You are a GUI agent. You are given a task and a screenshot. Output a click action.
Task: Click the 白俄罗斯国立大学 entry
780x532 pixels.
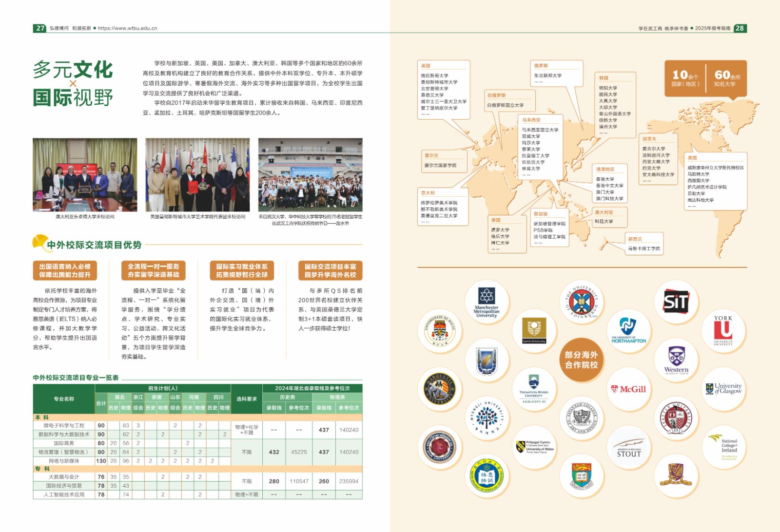click(x=506, y=105)
